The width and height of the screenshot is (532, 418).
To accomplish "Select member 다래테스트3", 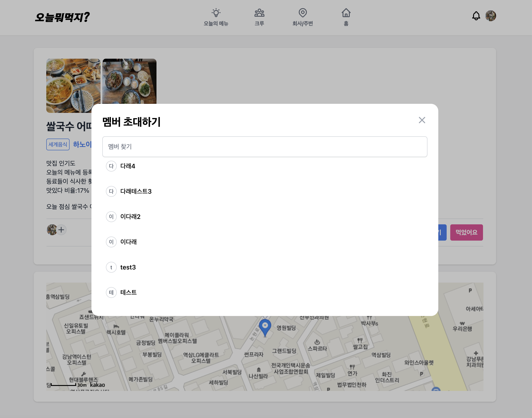I will click(136, 191).
